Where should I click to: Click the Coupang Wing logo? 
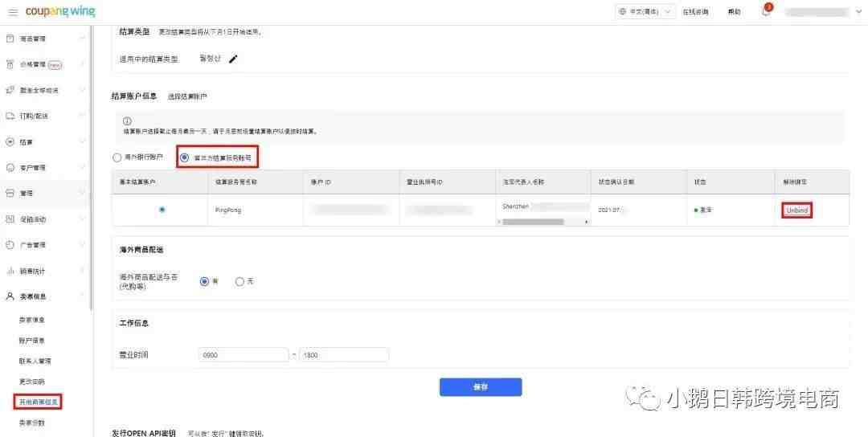pyautogui.click(x=60, y=11)
